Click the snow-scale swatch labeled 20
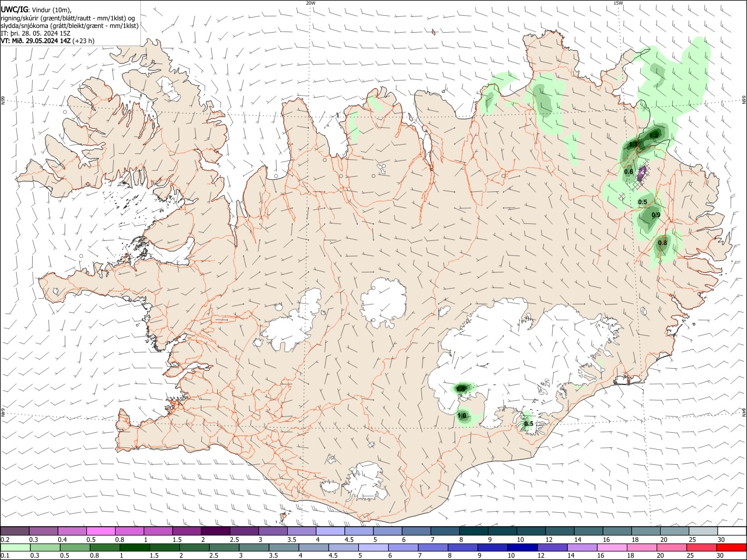 [675, 531]
